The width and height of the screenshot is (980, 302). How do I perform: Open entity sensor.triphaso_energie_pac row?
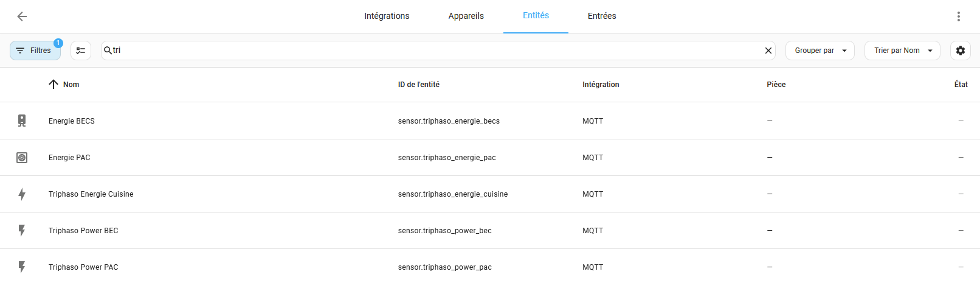pyautogui.click(x=447, y=158)
